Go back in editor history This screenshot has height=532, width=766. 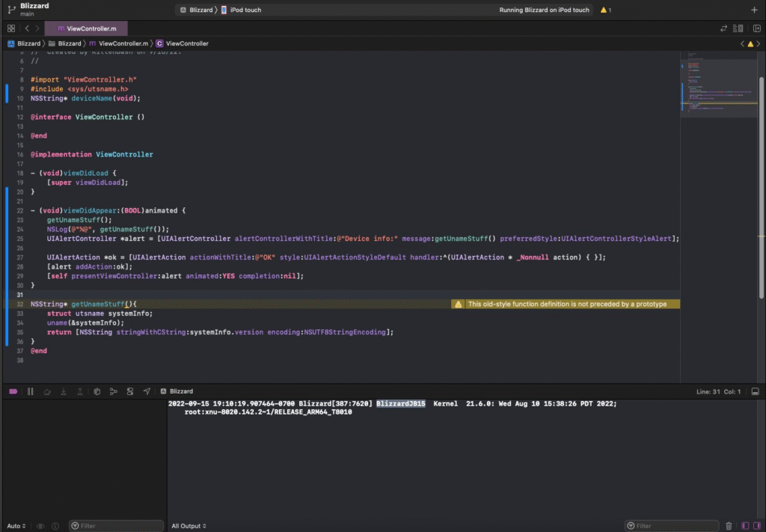[27, 28]
